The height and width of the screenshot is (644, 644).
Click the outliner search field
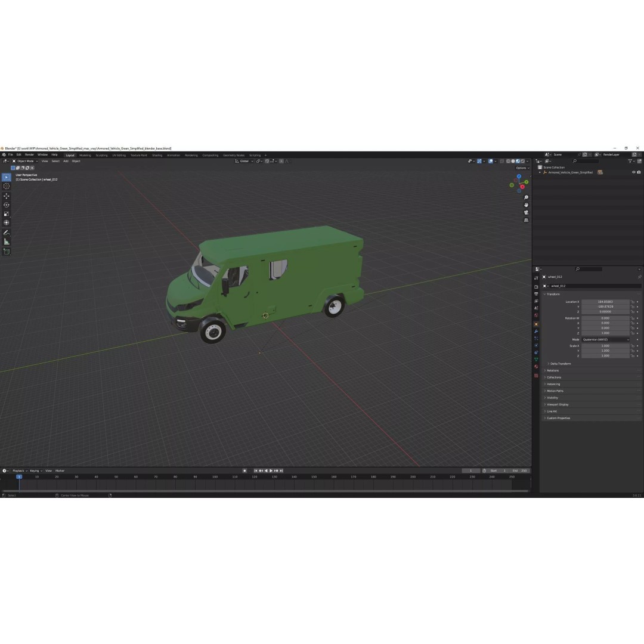pos(586,162)
